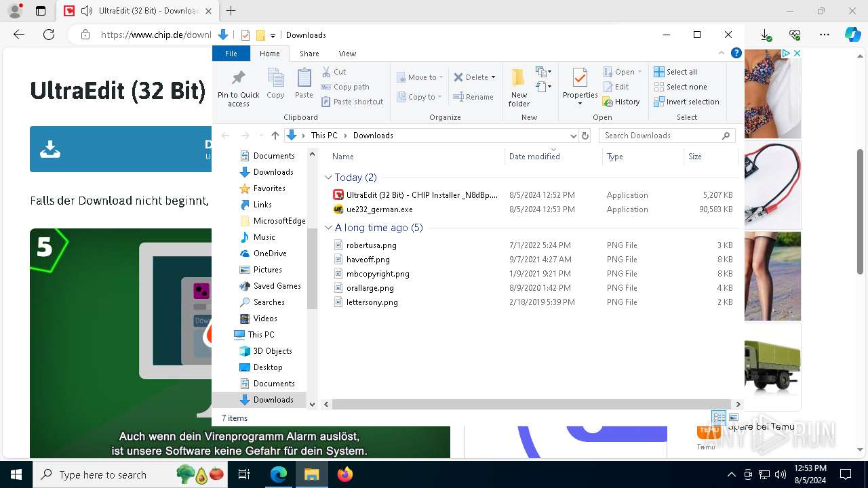This screenshot has width=868, height=488.
Task: Click Task View taskbar icon
Action: click(244, 474)
